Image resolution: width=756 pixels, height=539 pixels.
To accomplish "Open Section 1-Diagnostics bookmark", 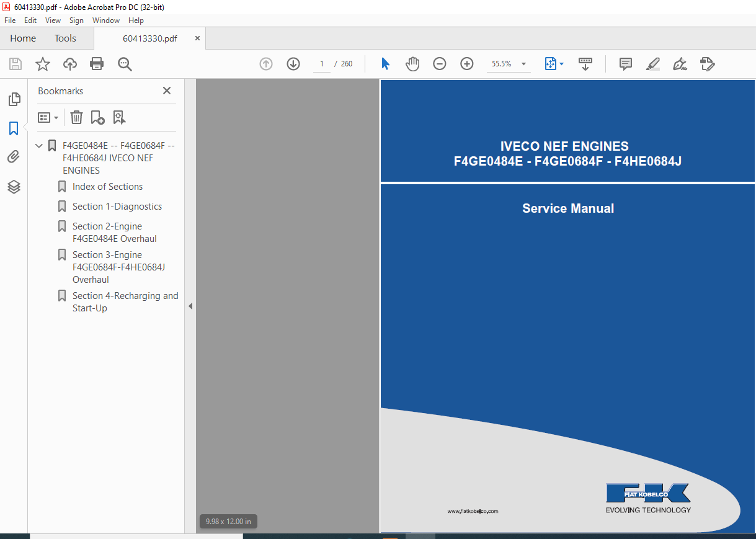I will pyautogui.click(x=117, y=207).
